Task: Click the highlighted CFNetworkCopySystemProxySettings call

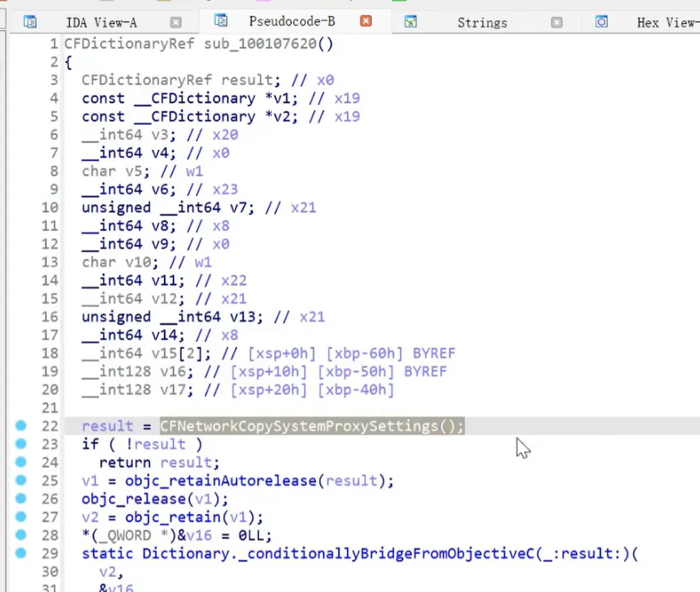Action: [312, 426]
